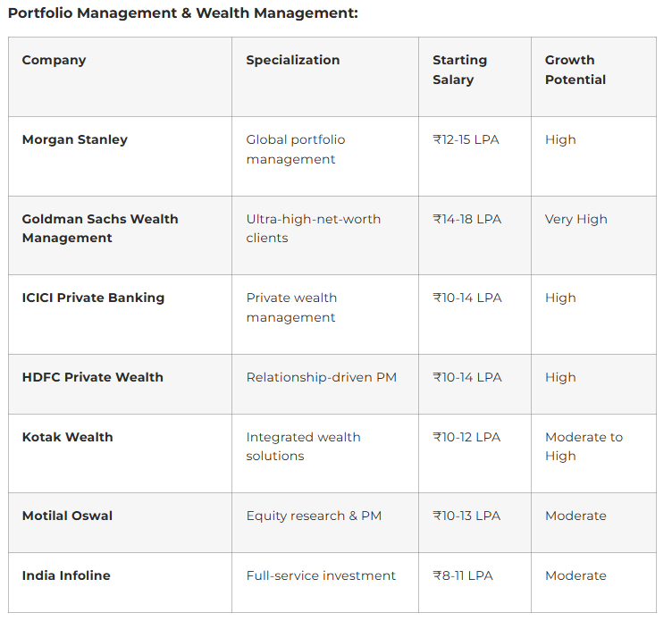The image size is (672, 621).
Task: Click the Very High growth potential cell
Action: click(x=575, y=219)
